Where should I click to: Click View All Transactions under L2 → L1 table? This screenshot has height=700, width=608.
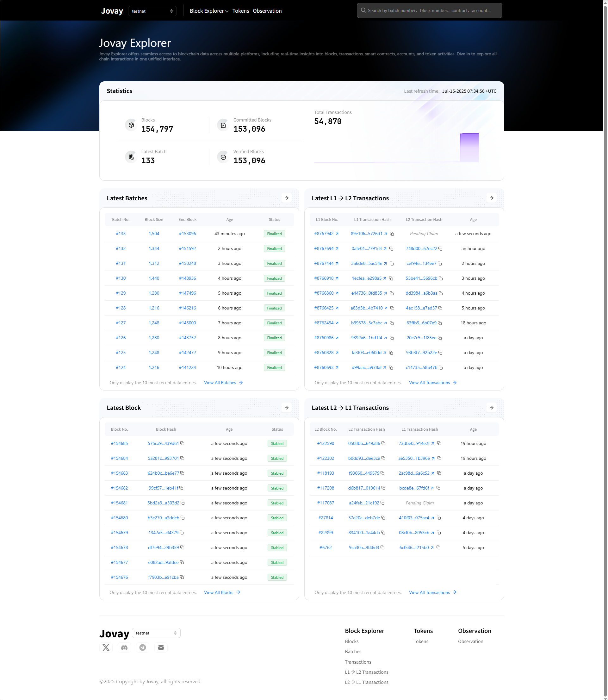coord(432,592)
